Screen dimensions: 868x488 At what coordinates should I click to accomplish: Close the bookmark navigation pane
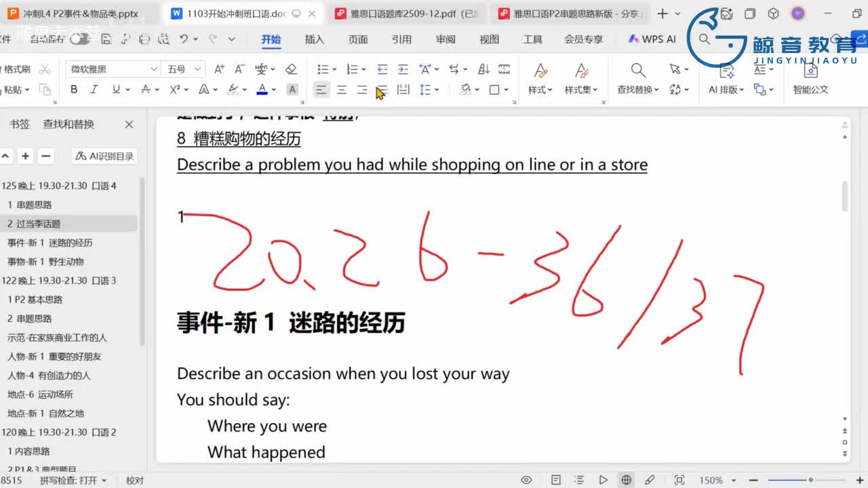click(x=129, y=124)
